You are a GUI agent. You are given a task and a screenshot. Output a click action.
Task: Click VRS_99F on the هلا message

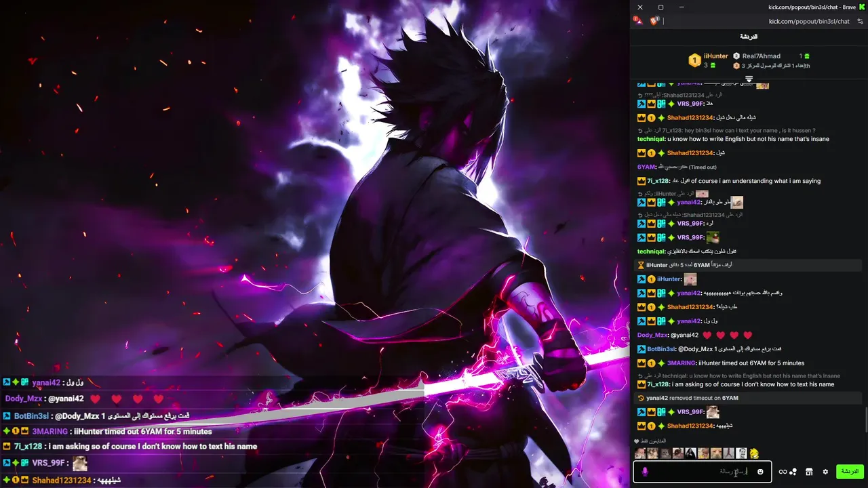tap(690, 104)
